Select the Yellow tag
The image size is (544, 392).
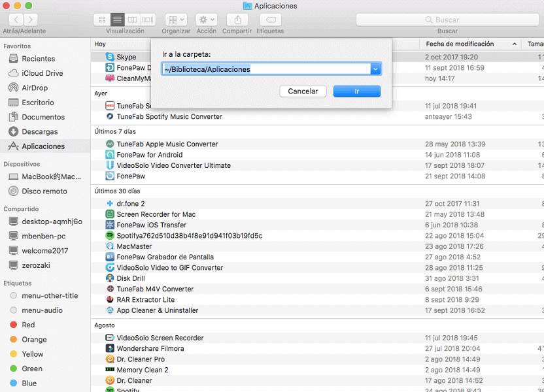[32, 354]
